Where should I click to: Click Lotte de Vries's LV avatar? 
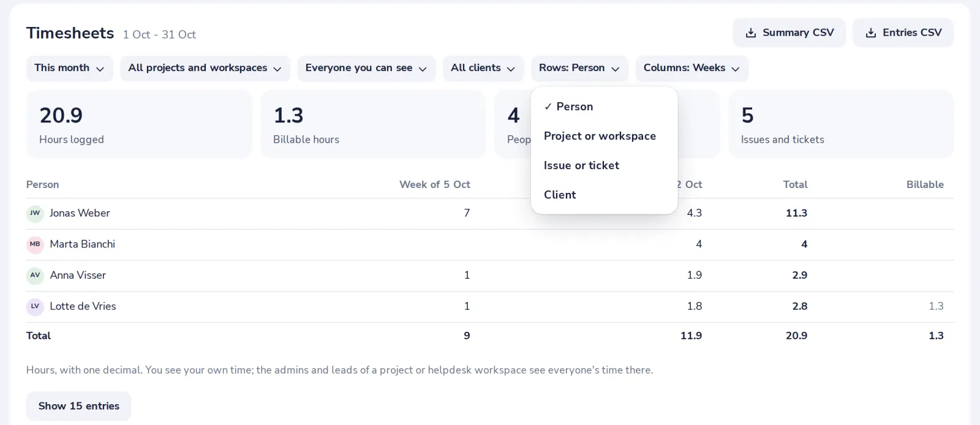[x=35, y=306]
